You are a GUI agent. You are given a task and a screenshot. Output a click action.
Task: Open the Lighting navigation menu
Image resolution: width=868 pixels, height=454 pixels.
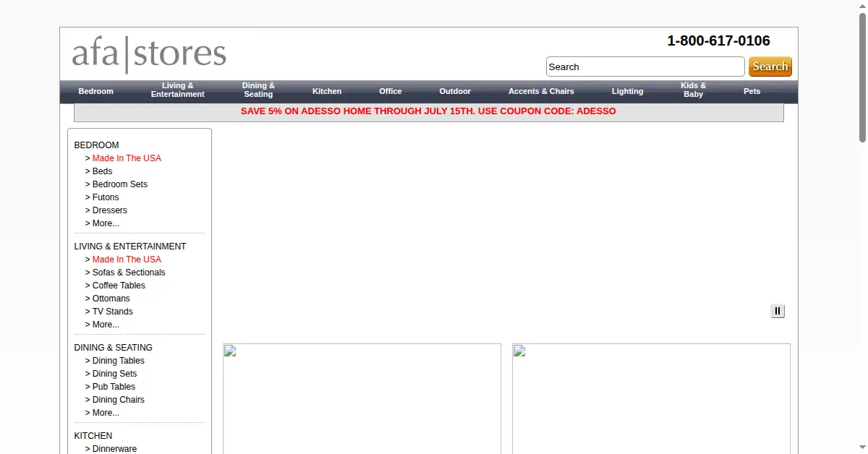click(627, 91)
